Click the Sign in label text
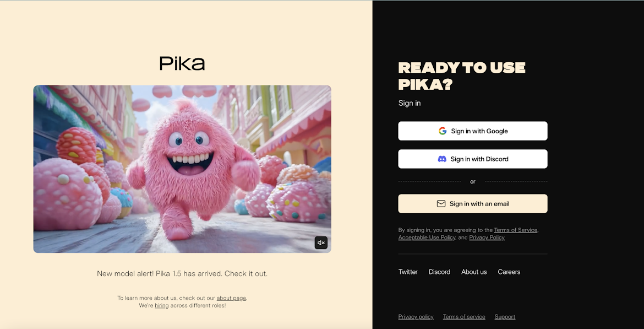 click(410, 103)
